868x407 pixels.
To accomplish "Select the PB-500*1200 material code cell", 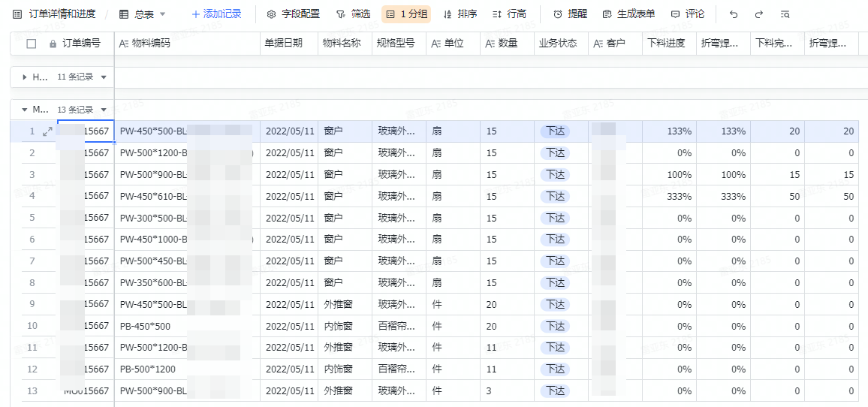I will (x=187, y=369).
